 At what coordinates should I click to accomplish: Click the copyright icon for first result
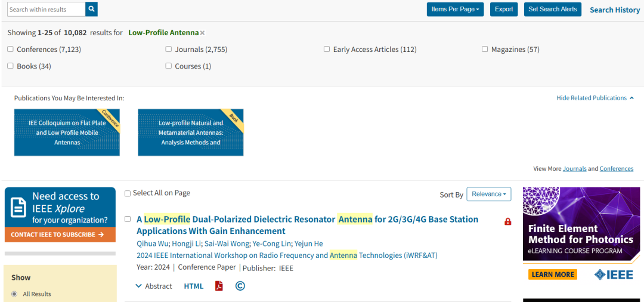[x=240, y=286]
